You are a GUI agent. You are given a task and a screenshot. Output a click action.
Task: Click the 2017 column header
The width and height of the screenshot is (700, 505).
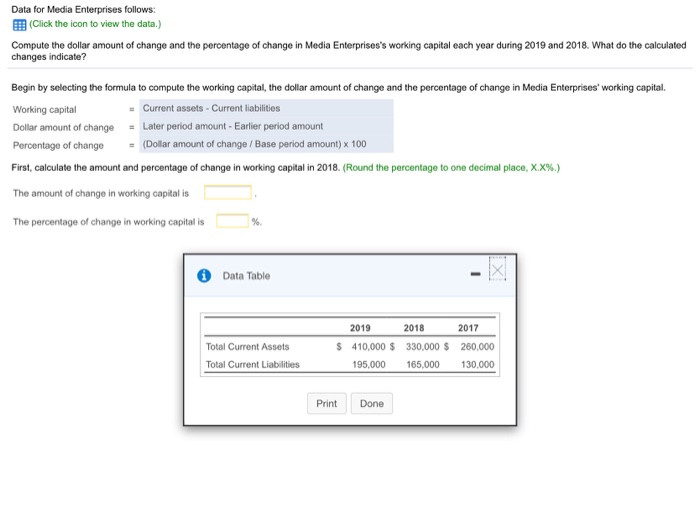pyautogui.click(x=468, y=328)
